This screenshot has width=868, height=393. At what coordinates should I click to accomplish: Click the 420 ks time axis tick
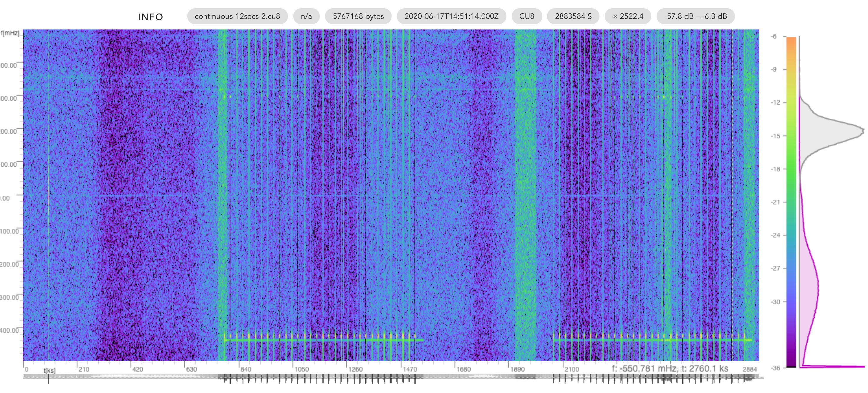(137, 369)
